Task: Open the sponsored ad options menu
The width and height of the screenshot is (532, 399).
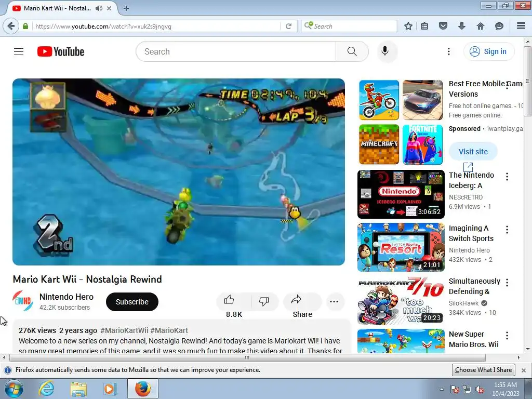Action: point(507,85)
